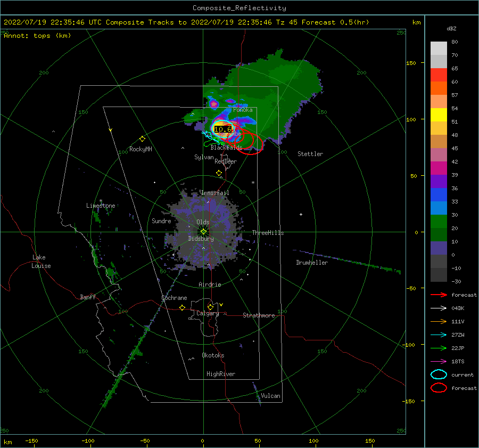This screenshot has width=479, height=448.
Task: Click the yellow diamond marker beside RockyMH
Action: (x=142, y=139)
